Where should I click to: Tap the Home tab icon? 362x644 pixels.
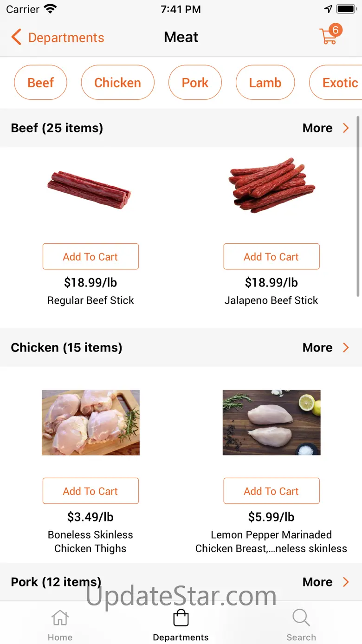pyautogui.click(x=60, y=618)
